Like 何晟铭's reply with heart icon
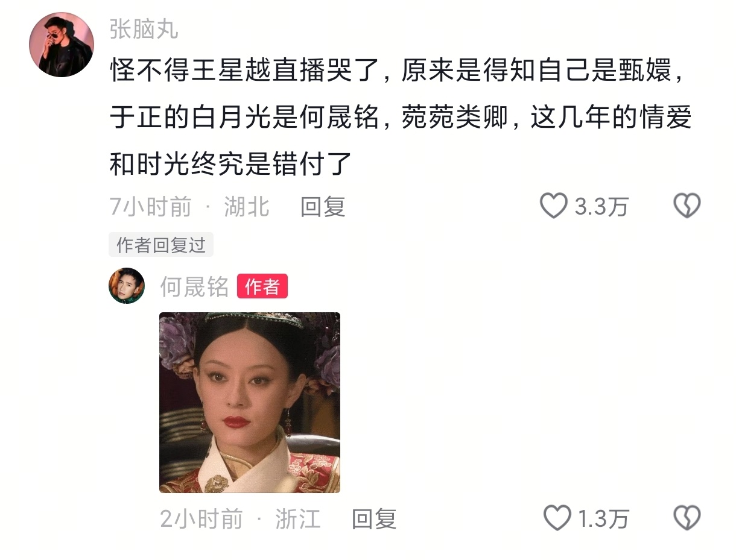This screenshot has height=560, width=736. (557, 518)
